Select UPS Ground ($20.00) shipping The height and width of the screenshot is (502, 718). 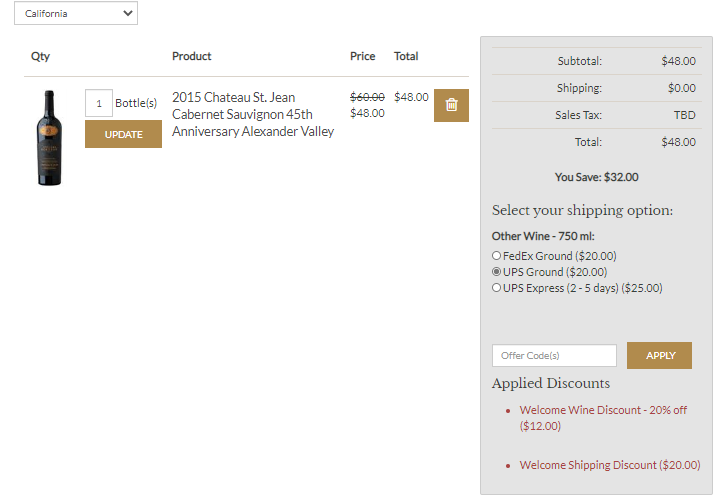pyautogui.click(x=496, y=272)
